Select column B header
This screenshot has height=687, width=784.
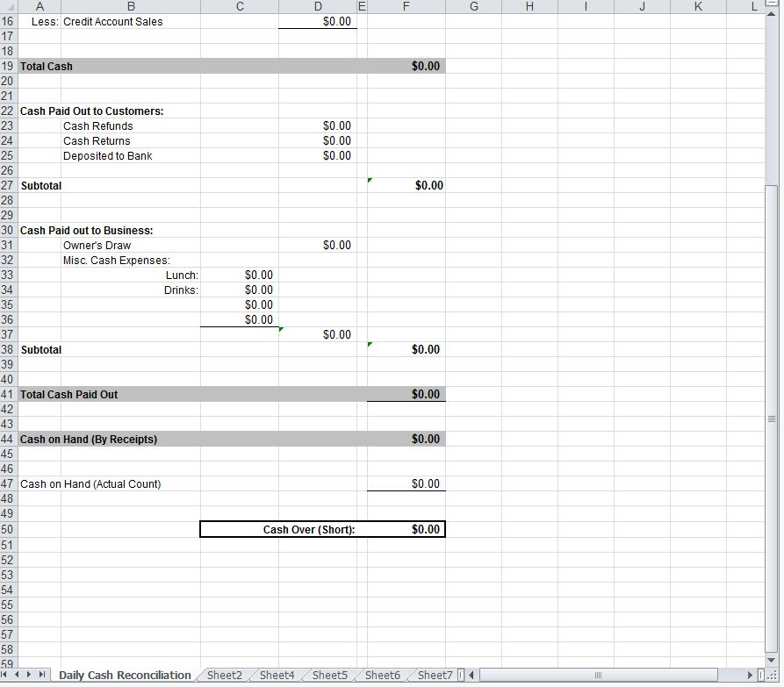131,6
